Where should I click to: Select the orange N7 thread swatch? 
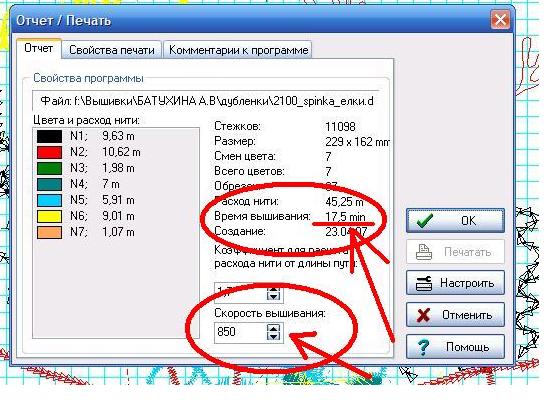[x=49, y=232]
